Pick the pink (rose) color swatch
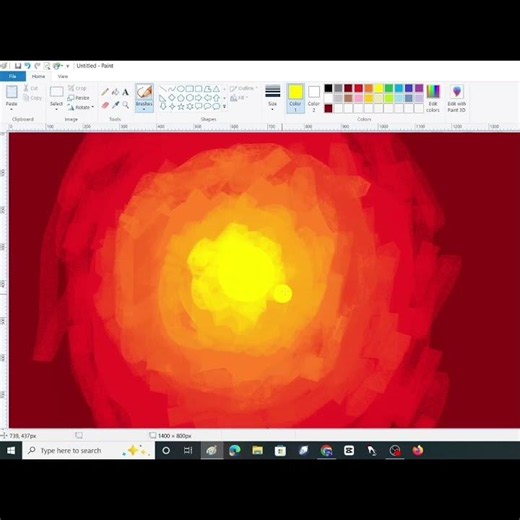 click(x=359, y=98)
